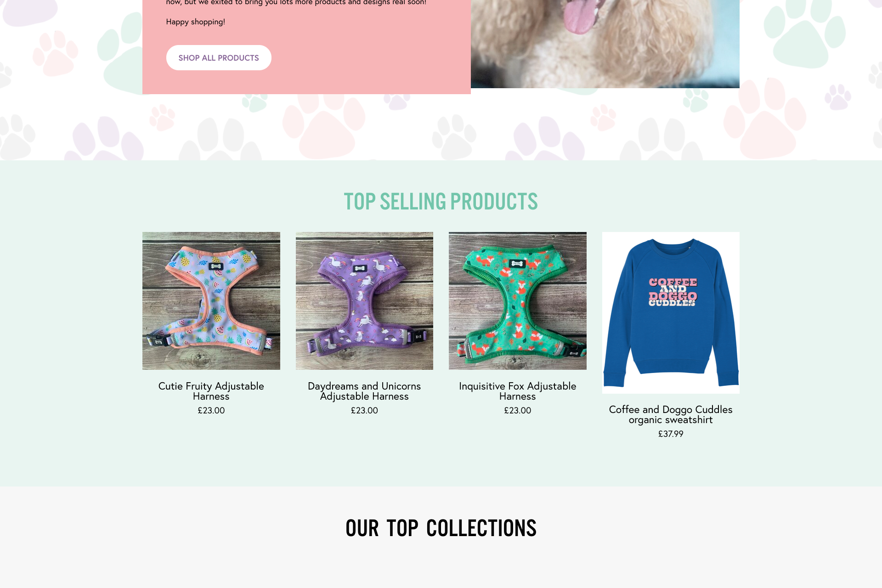Screen dimensions: 882x588
Task: Open the Cutie Fruity harness product image
Action: 211,301
